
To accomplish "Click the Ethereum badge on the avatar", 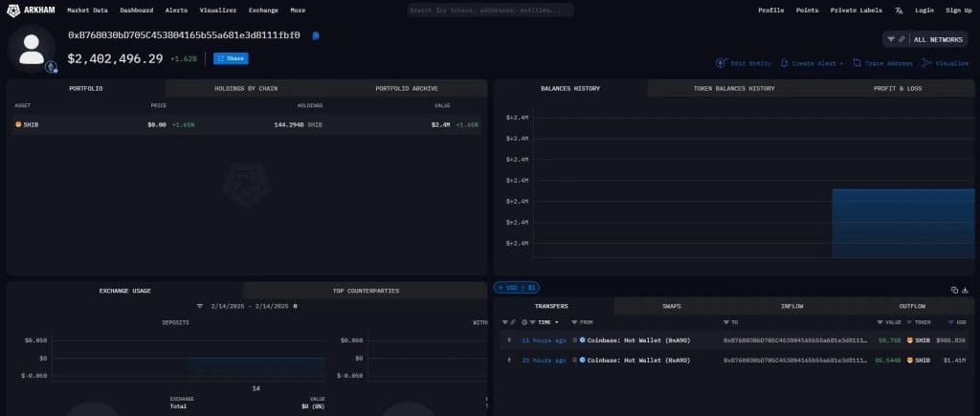I will (x=50, y=66).
